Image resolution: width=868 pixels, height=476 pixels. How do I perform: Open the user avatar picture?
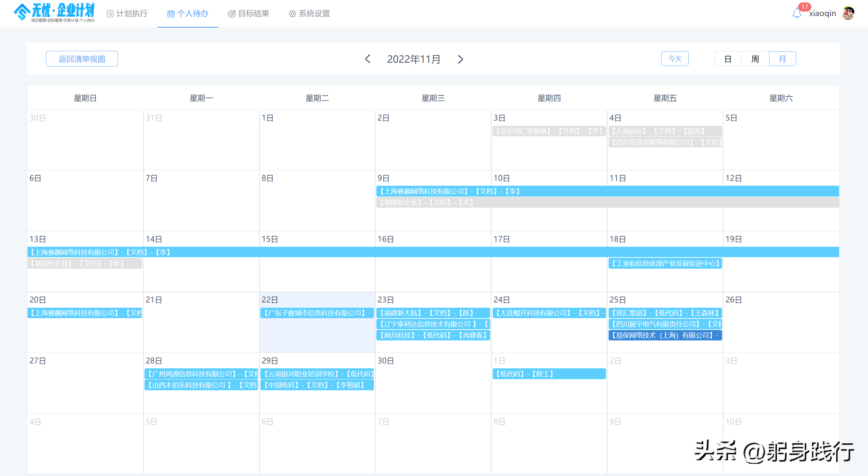pos(849,13)
